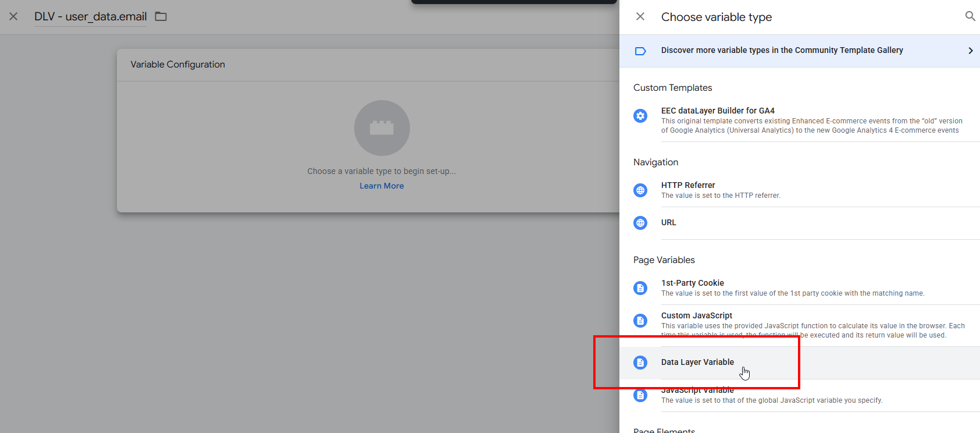Image resolution: width=980 pixels, height=433 pixels.
Task: Click the Community Template Gallery tag icon
Action: (x=640, y=51)
